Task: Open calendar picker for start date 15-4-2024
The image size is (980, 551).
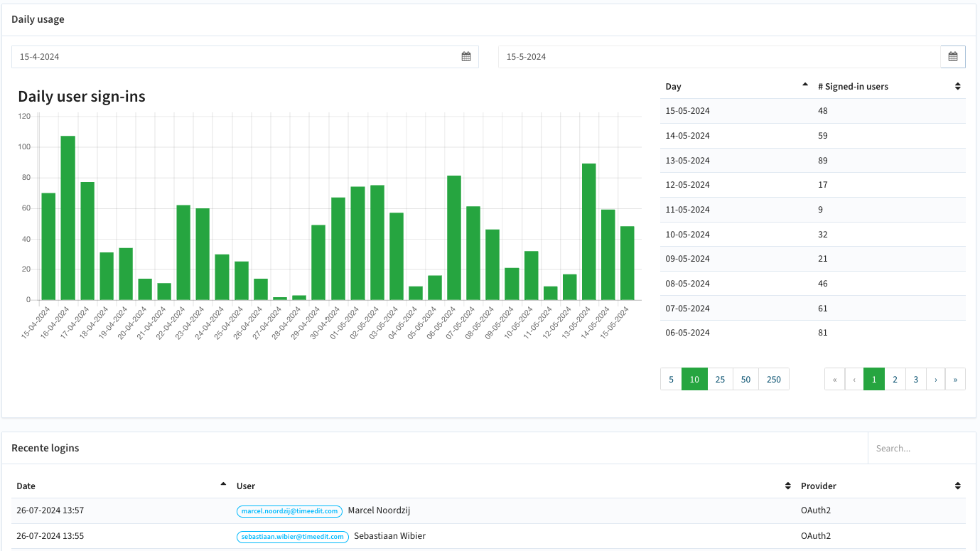Action: [466, 57]
